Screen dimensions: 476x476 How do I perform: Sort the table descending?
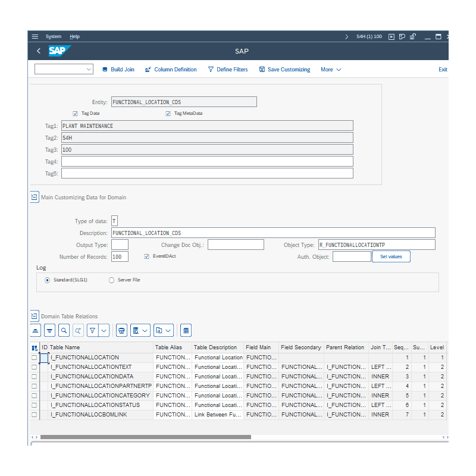tap(49, 330)
